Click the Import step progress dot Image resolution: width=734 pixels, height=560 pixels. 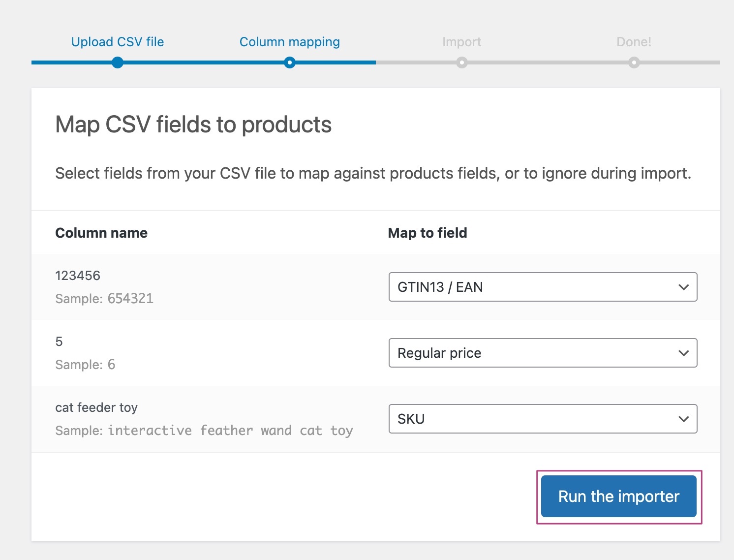[461, 62]
